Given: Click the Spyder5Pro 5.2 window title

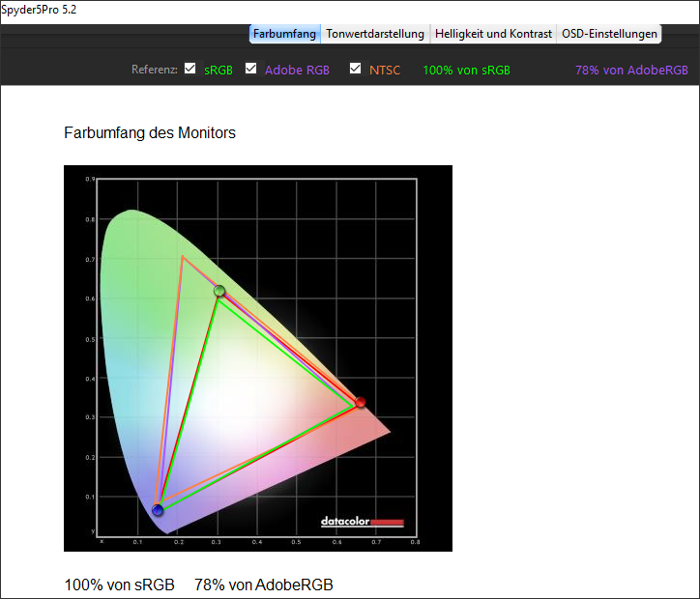Looking at the screenshot, I should pos(41,9).
